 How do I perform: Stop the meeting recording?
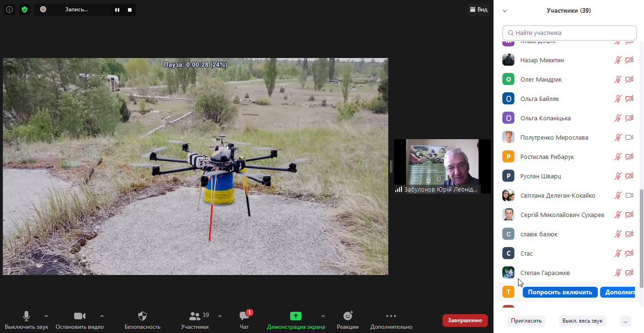click(130, 9)
